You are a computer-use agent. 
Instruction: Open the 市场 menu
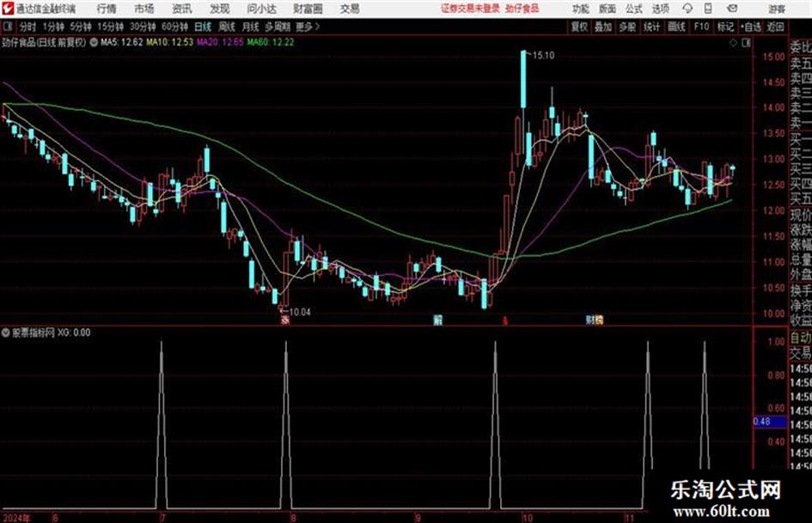[x=144, y=9]
